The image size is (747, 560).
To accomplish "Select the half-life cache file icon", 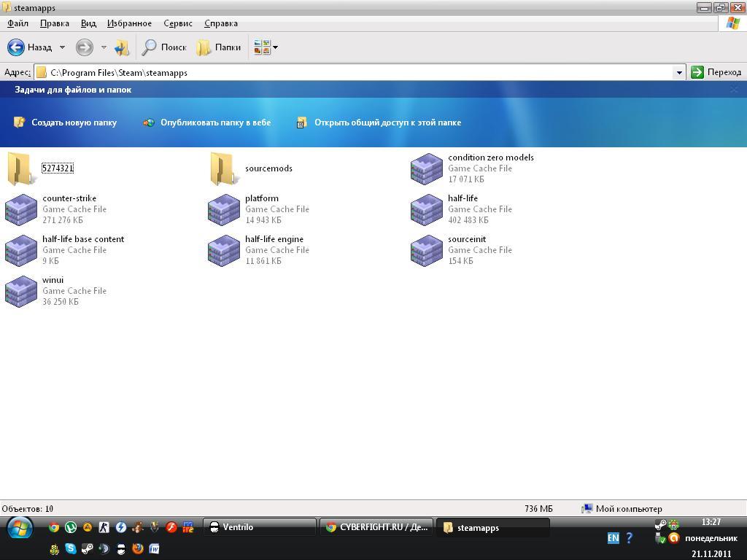I will click(426, 209).
